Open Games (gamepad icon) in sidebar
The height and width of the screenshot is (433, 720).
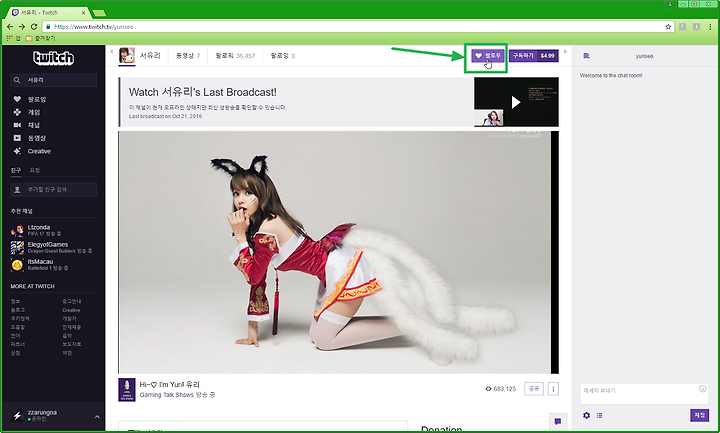[x=27, y=112]
